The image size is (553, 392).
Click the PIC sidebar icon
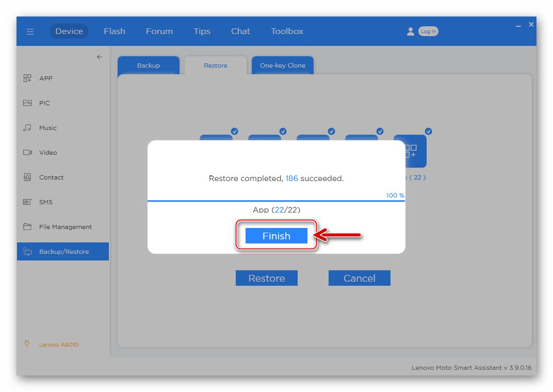(x=27, y=103)
